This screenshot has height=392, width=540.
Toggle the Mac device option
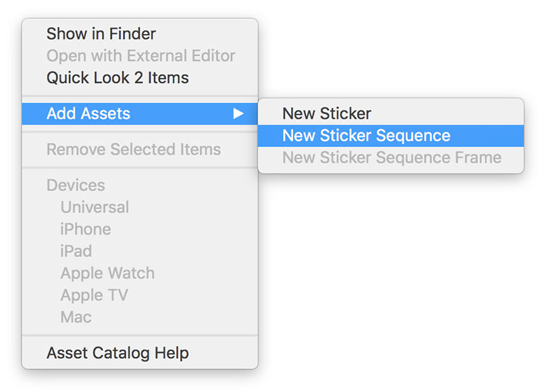point(76,317)
